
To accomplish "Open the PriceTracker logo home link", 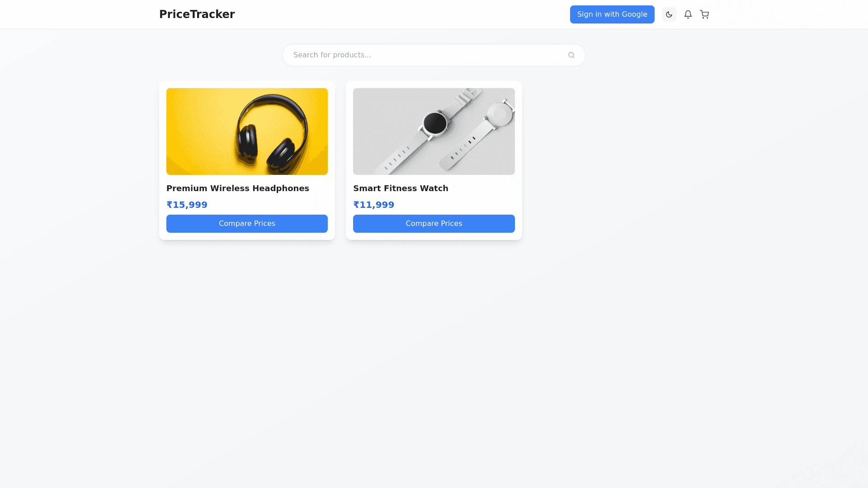I will pyautogui.click(x=197, y=14).
